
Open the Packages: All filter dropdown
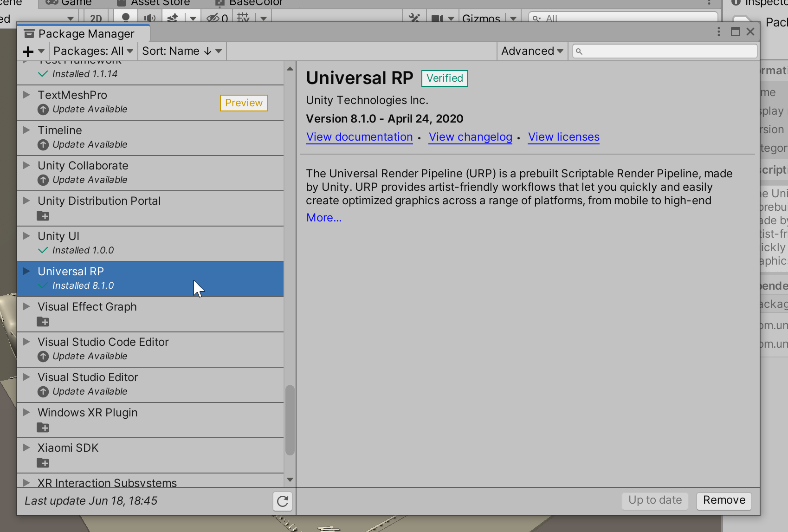point(93,51)
